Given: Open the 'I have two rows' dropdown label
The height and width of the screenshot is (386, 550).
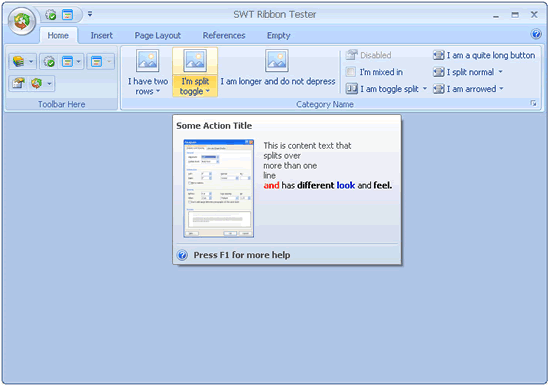Looking at the screenshot, I should tap(148, 86).
